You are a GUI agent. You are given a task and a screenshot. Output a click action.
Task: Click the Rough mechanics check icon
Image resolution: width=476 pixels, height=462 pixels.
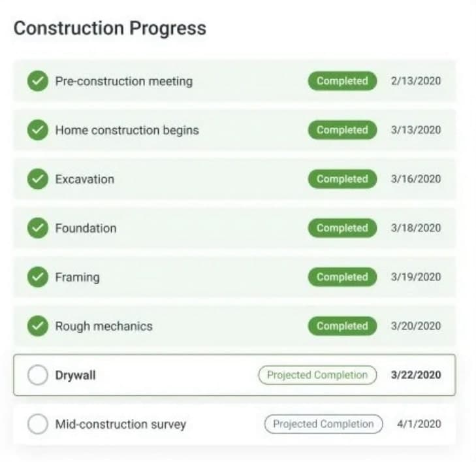tap(38, 326)
